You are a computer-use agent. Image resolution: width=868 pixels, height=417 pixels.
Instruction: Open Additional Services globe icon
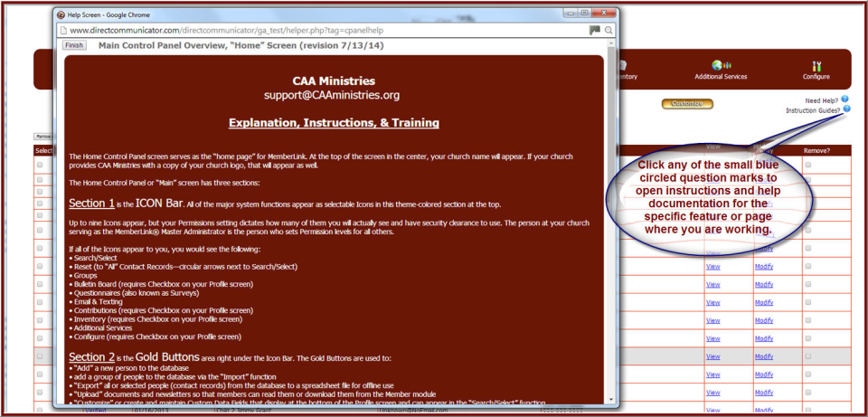(x=721, y=65)
